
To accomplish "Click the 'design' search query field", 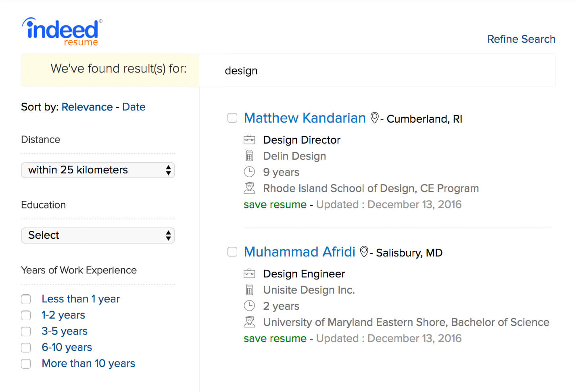I will [377, 71].
